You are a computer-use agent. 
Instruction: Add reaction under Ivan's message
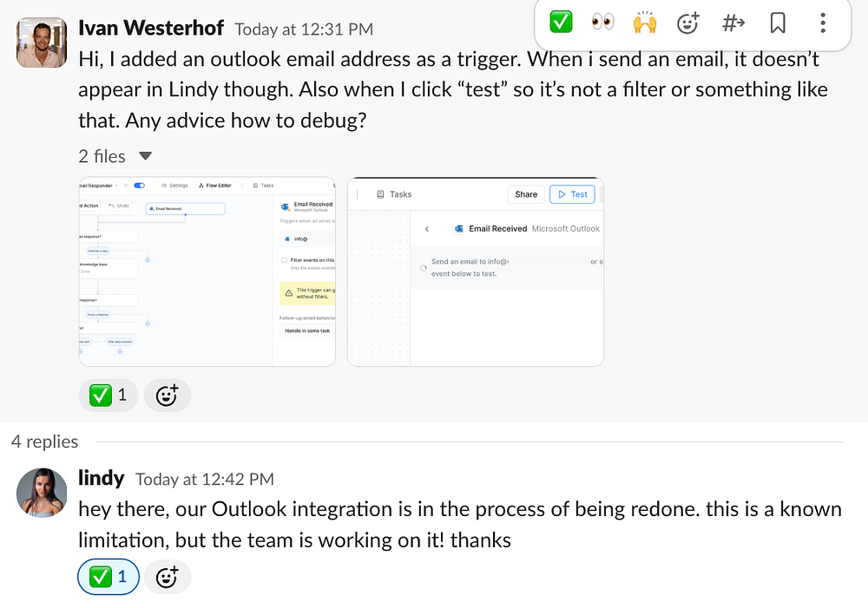167,396
